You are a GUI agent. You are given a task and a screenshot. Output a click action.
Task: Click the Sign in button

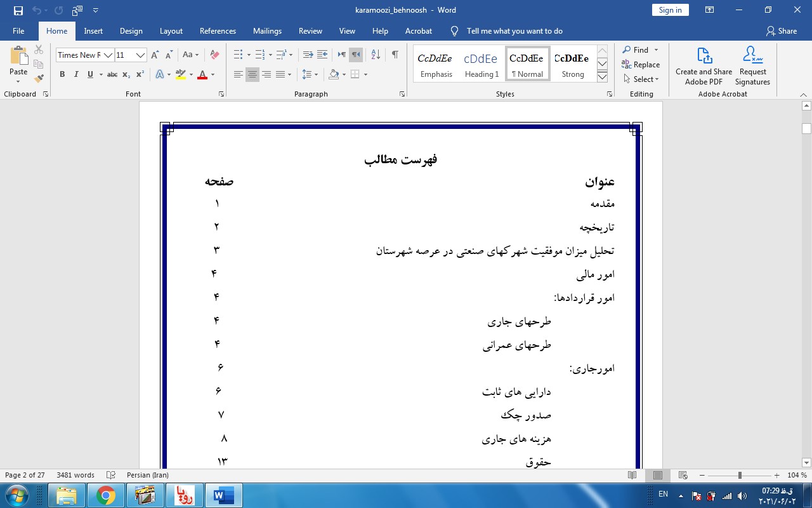tap(670, 10)
